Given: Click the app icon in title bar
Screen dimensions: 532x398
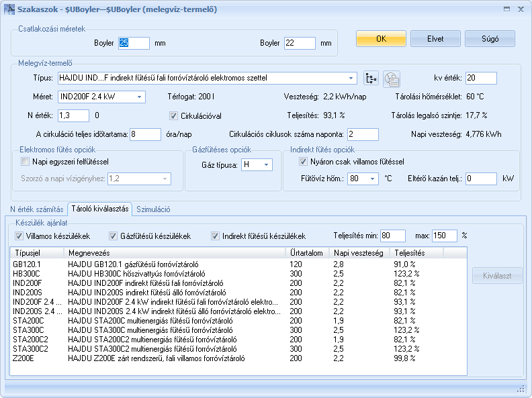Looking at the screenshot, I should pos(9,9).
